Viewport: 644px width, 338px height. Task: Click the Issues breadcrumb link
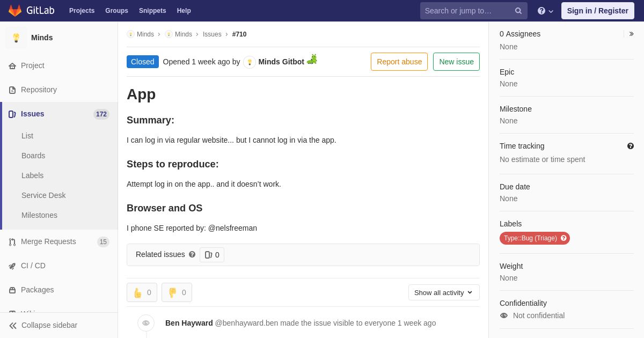click(212, 34)
